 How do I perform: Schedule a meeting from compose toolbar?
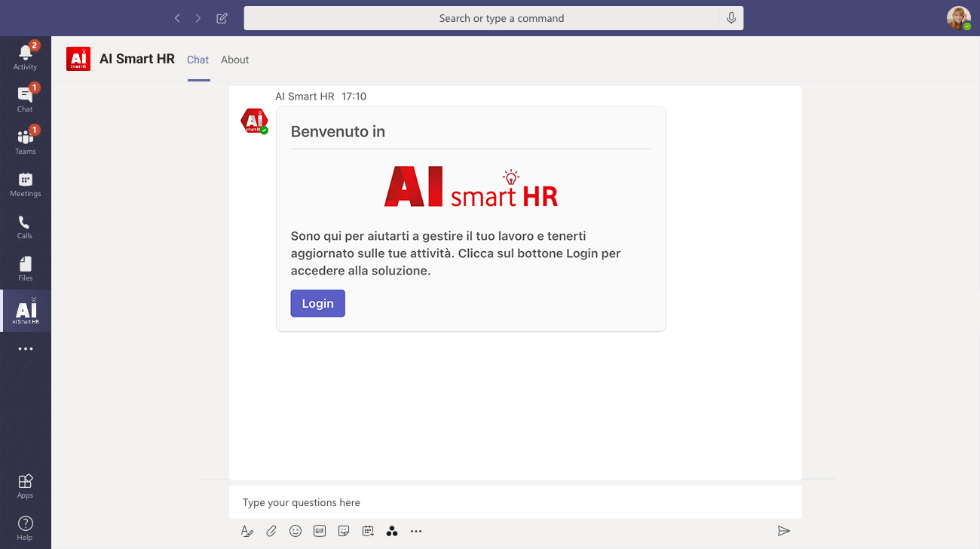click(368, 531)
